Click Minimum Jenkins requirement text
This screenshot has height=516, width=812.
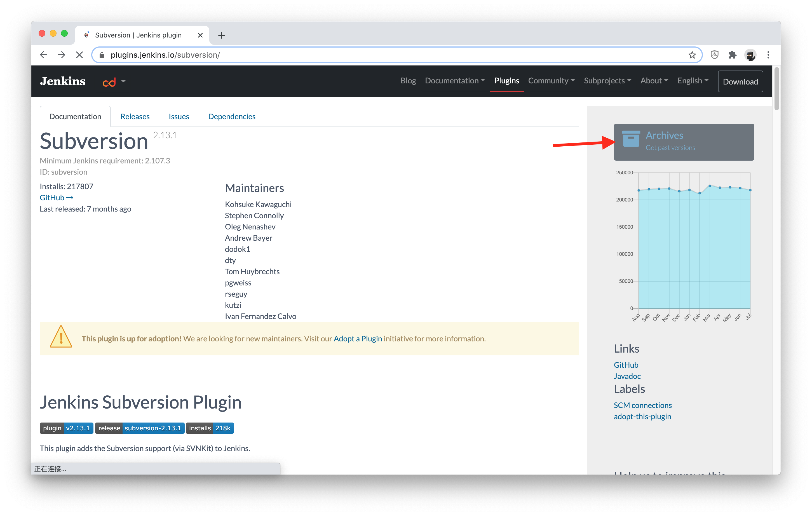(105, 161)
